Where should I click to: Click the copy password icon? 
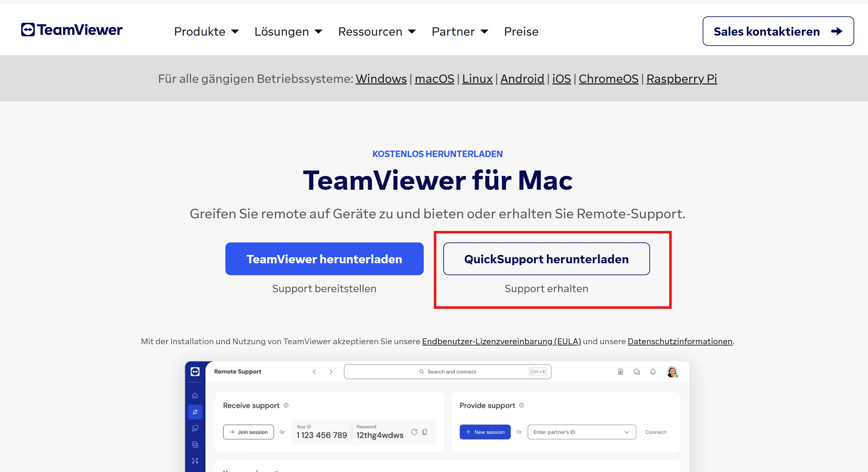(425, 432)
